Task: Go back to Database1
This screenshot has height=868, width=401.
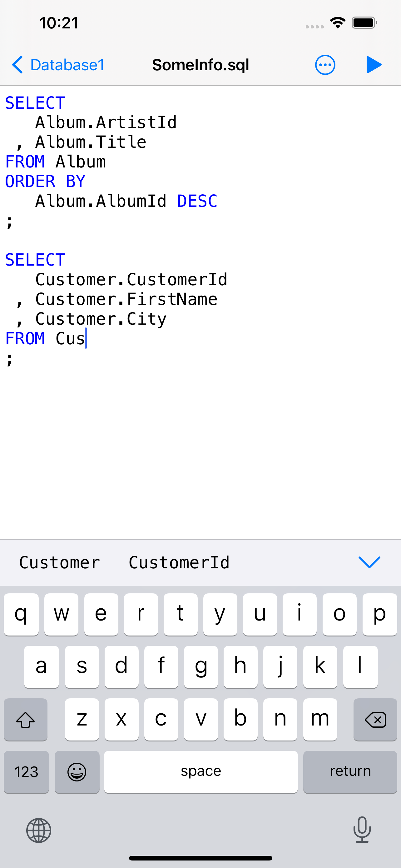Action: pos(58,65)
